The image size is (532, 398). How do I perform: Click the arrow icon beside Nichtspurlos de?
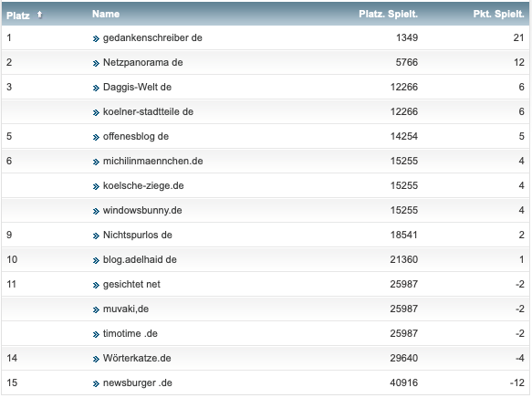pyautogui.click(x=96, y=236)
